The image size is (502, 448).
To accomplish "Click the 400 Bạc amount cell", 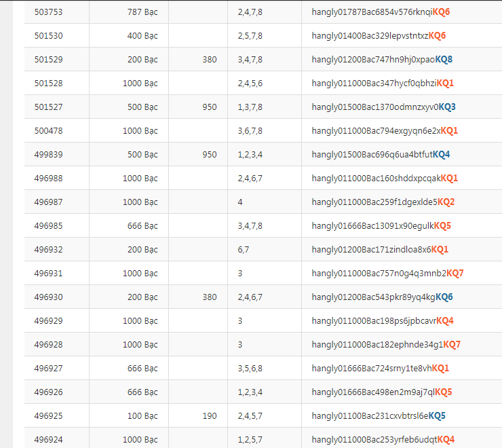I will click(x=142, y=36).
